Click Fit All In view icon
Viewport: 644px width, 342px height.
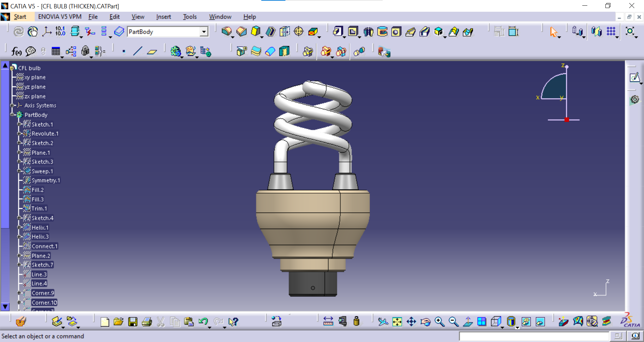[x=397, y=322]
